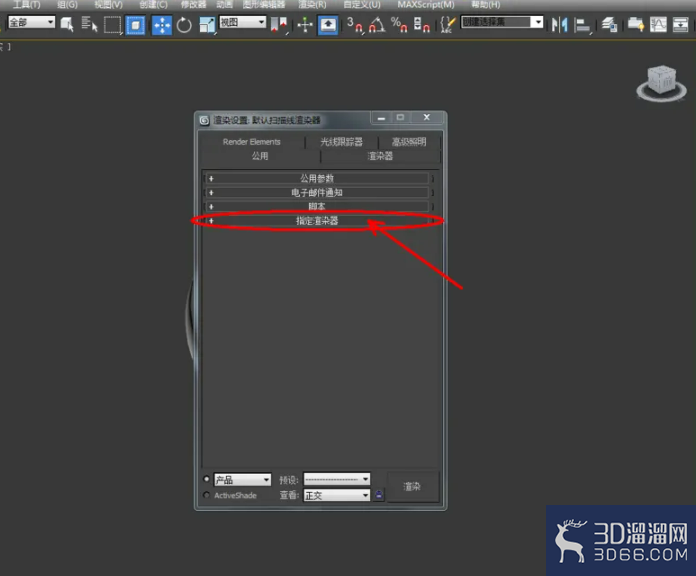
Task: Expand the 公用参数 rollout
Action: (317, 178)
